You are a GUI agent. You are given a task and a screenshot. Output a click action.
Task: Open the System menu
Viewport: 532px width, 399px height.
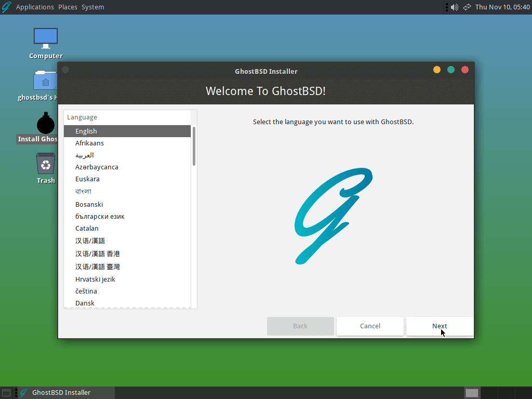pyautogui.click(x=92, y=7)
